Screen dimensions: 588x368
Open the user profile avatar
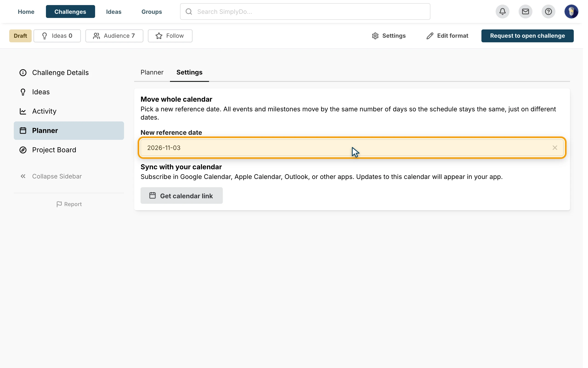pyautogui.click(x=571, y=11)
